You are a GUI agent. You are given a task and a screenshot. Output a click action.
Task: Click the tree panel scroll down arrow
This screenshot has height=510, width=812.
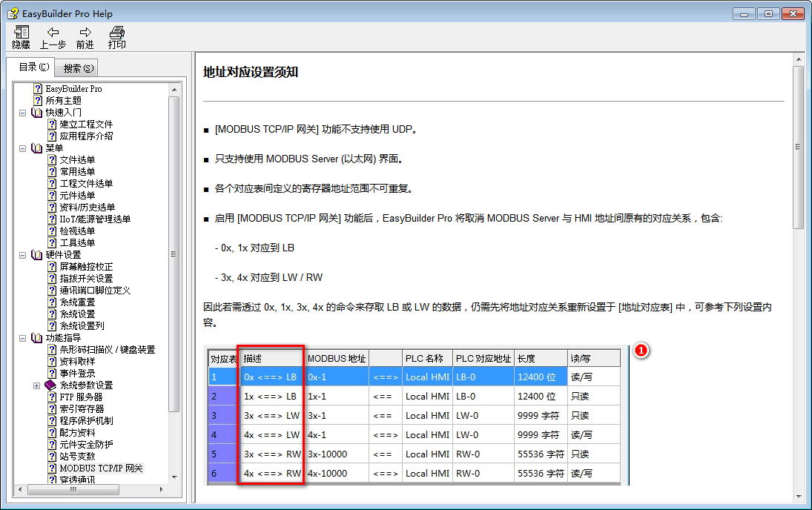pyautogui.click(x=174, y=477)
